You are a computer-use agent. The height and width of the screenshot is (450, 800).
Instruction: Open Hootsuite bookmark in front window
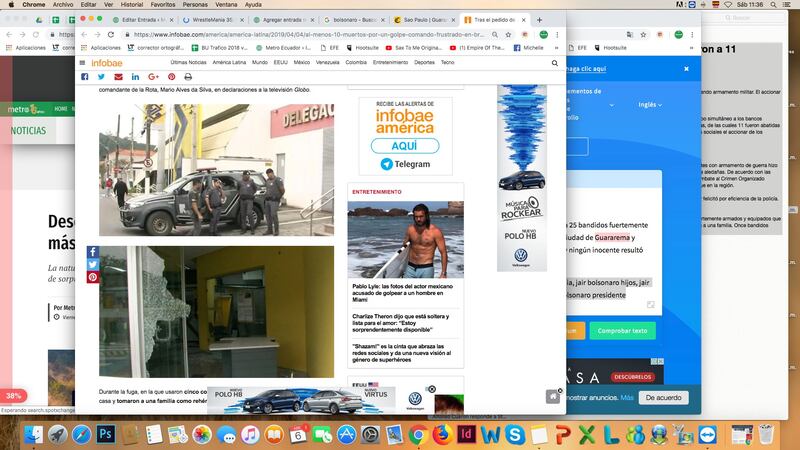tap(362, 48)
